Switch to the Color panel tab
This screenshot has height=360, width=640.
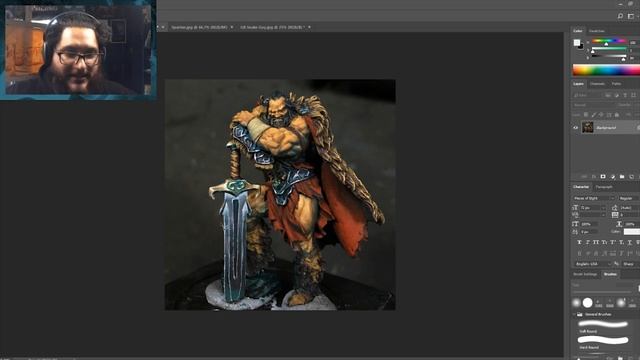coord(578,31)
